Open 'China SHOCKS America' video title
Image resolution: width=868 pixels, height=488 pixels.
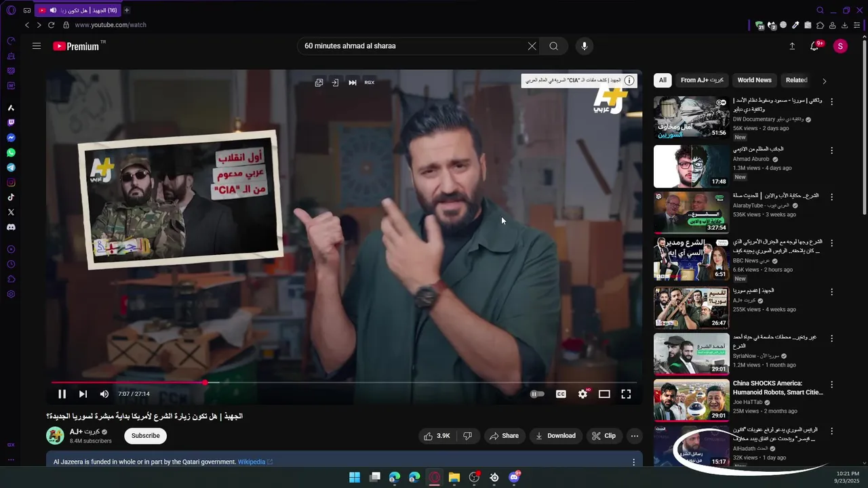[x=778, y=388]
